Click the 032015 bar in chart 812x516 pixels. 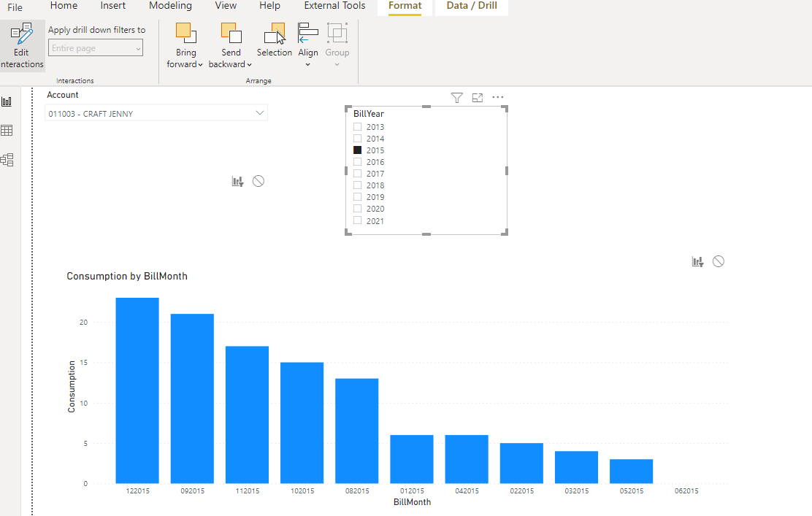coord(576,467)
